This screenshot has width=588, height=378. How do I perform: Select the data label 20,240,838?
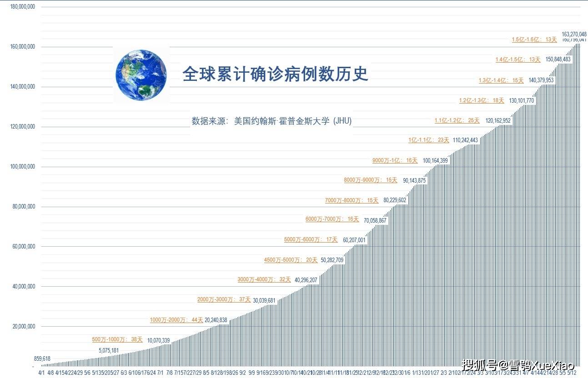click(216, 320)
